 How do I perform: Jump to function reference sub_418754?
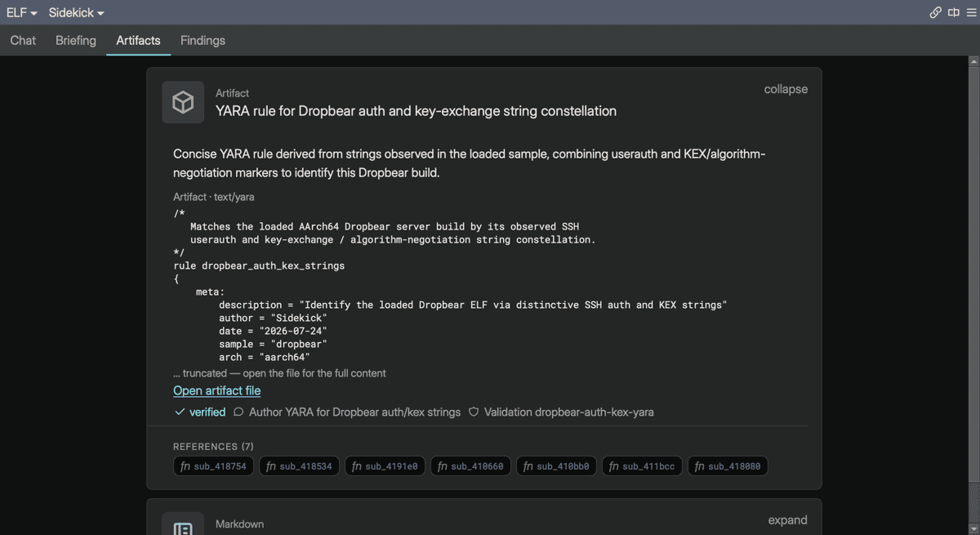pos(213,466)
